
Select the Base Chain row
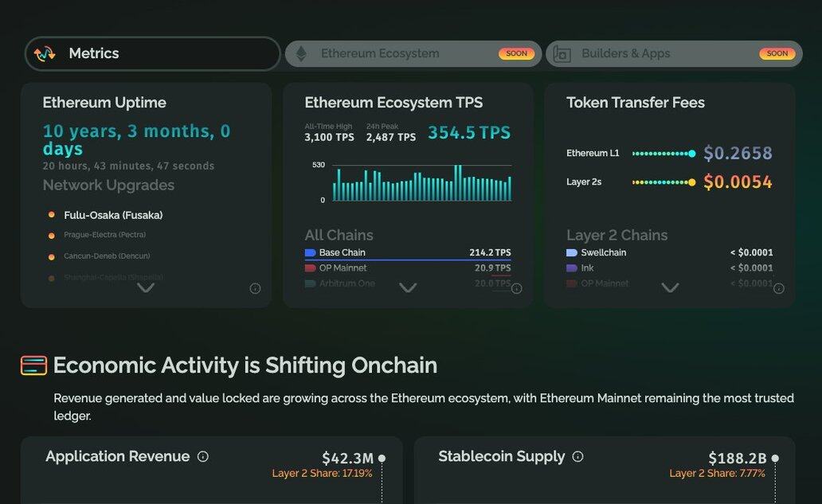point(408,253)
